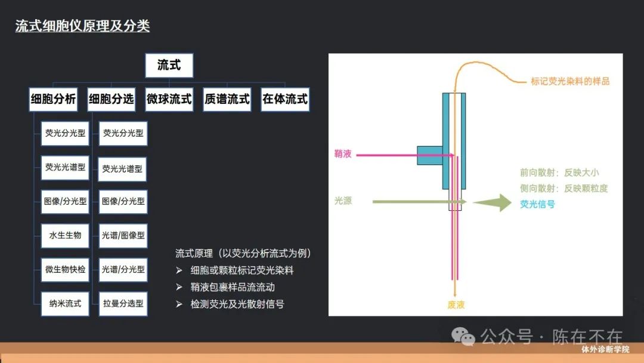This screenshot has width=644, height=363.
Task: Choose the 在体流式 category box
Action: click(285, 100)
